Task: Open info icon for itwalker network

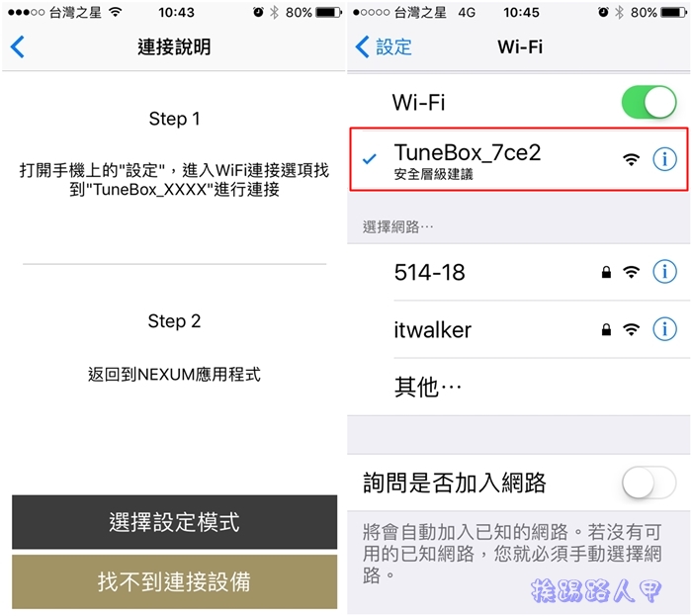Action: pos(664,329)
